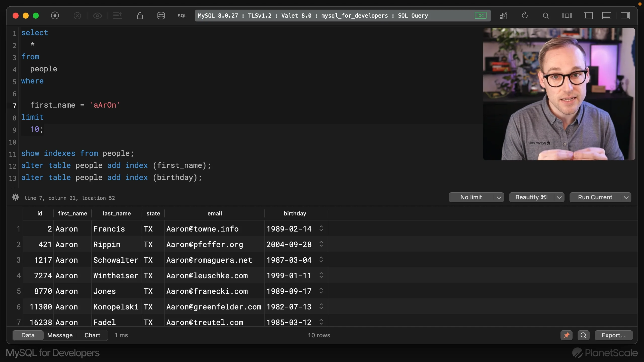Click the lock icon in toolbar
Viewport: 644px width, 362px height.
140,16
